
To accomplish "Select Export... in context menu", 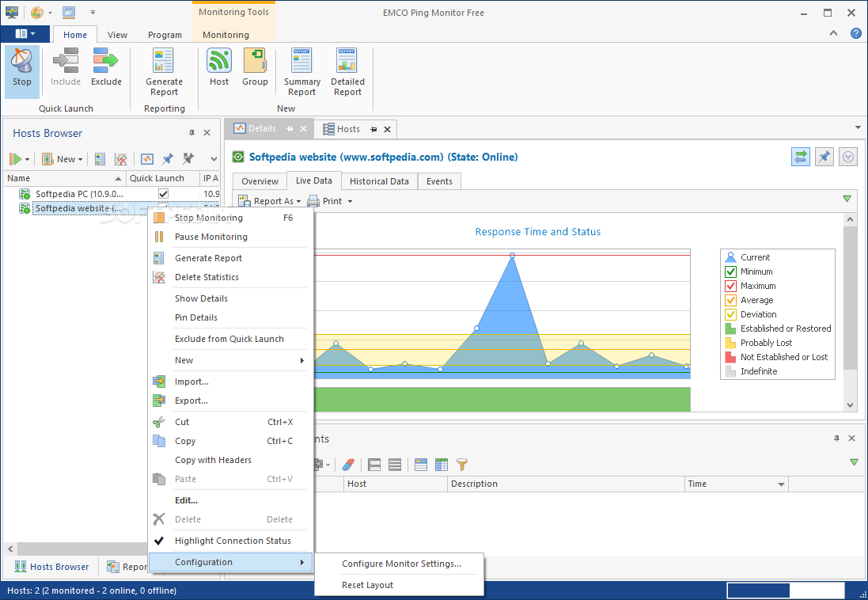I will [230, 401].
